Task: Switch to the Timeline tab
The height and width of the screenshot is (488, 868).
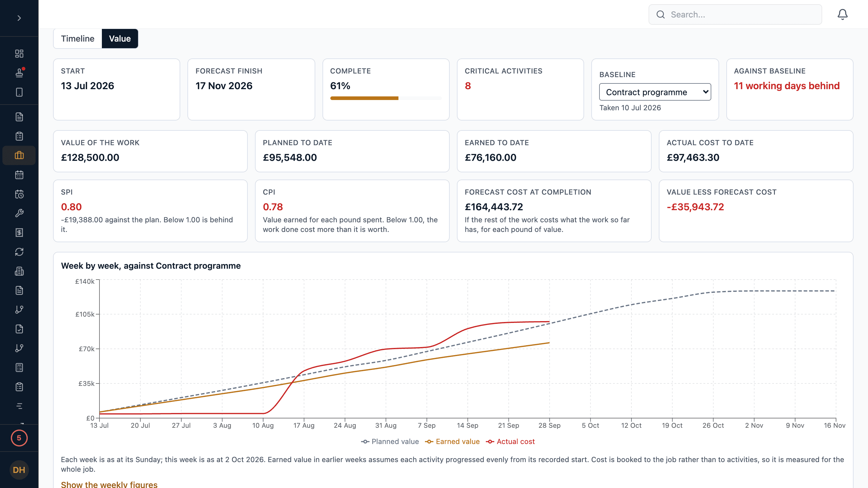Action: [x=77, y=39]
